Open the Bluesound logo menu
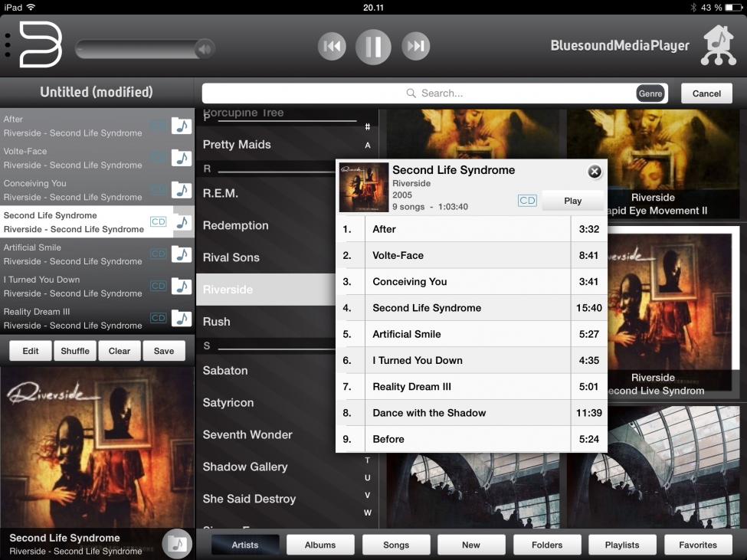This screenshot has width=747, height=560. 41,44
